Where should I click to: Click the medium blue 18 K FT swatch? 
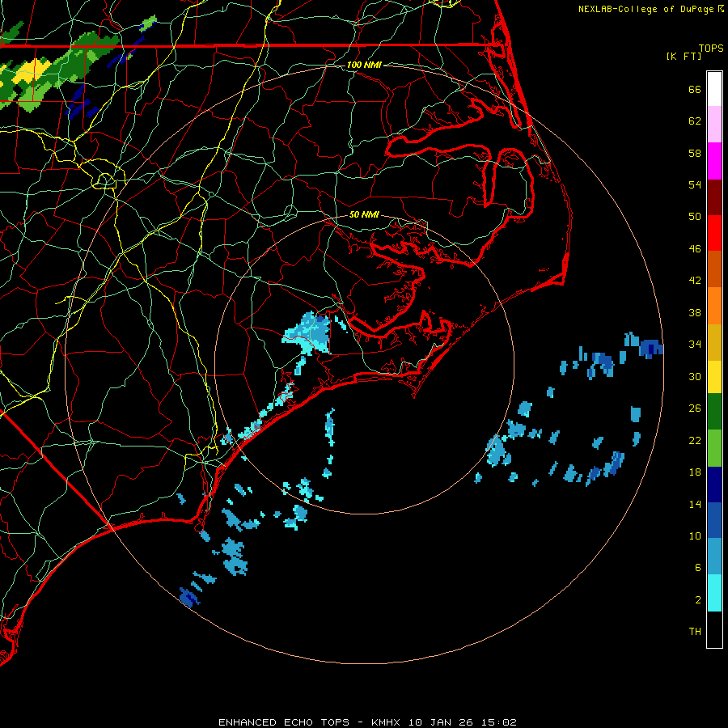point(714,520)
